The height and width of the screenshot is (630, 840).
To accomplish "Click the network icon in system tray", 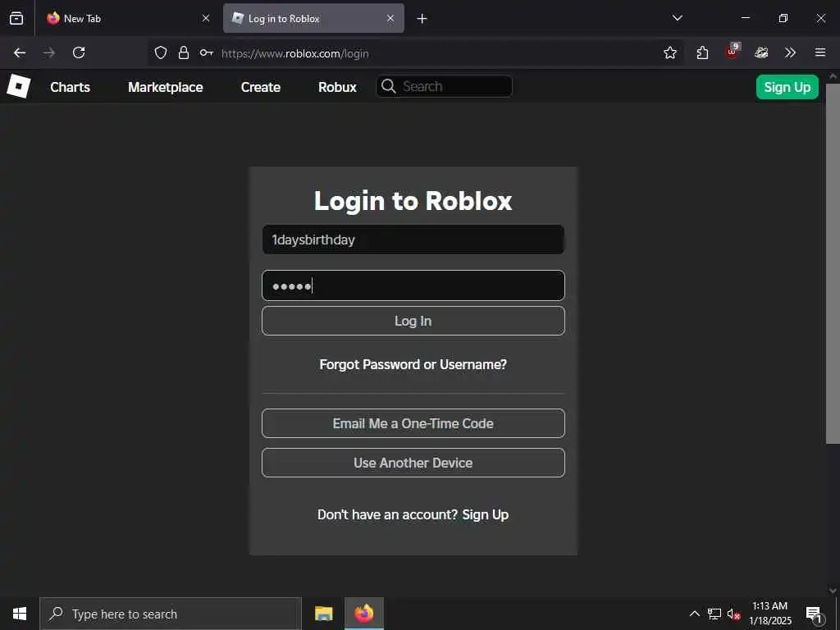I will [x=714, y=614].
